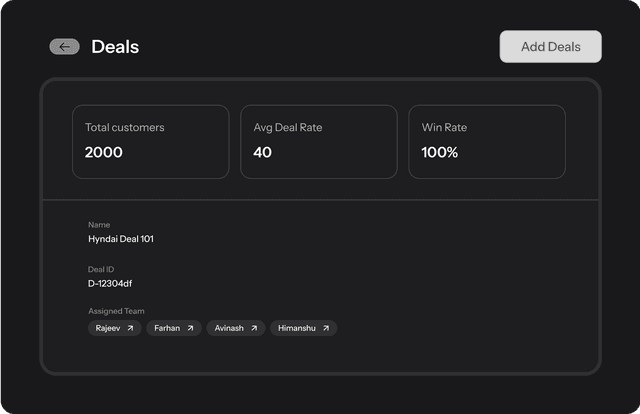Open Rajeev's profile via arrow icon
640x414 pixels.
coord(130,328)
